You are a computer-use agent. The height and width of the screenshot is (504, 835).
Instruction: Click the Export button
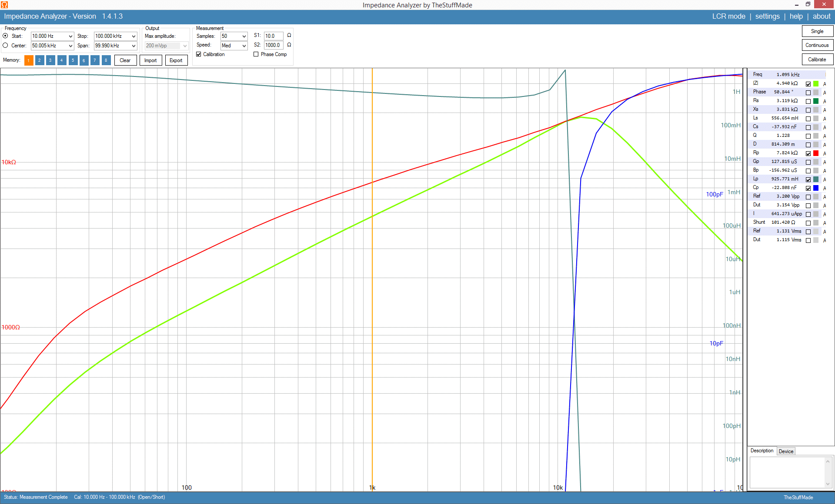176,60
